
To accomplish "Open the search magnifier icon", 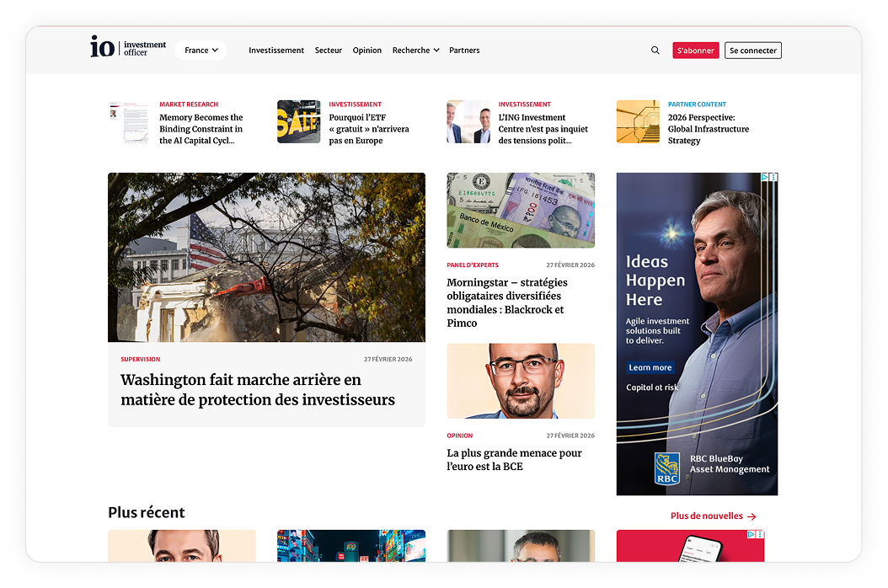I will [655, 51].
